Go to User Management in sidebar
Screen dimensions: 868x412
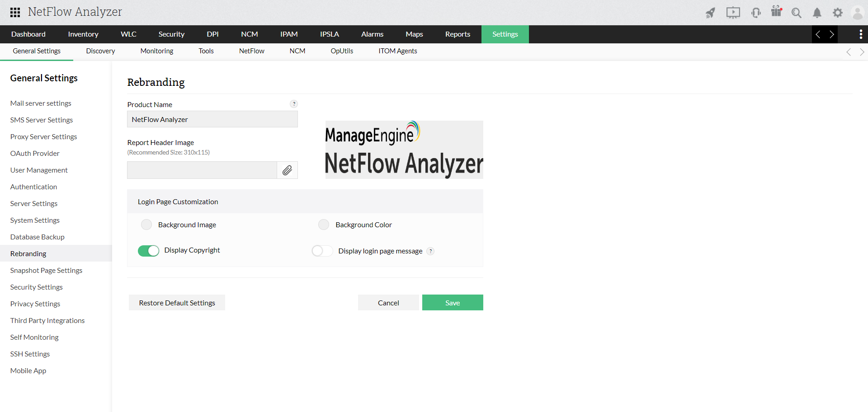(x=39, y=170)
